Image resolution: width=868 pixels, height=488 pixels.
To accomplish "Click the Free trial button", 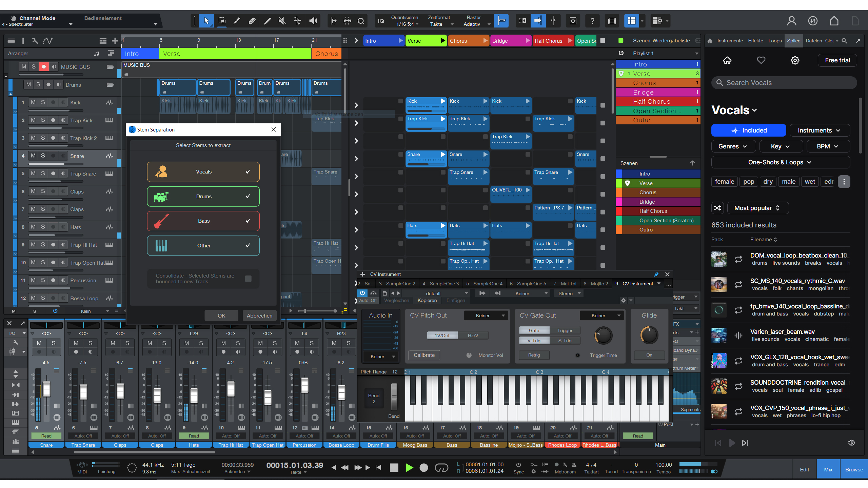I will pos(837,60).
